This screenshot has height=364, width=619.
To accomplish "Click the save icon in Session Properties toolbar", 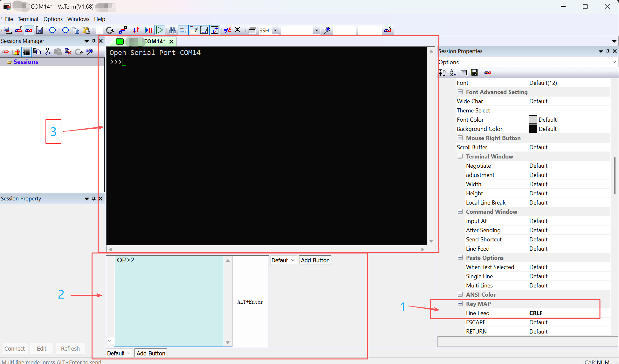I will point(474,73).
